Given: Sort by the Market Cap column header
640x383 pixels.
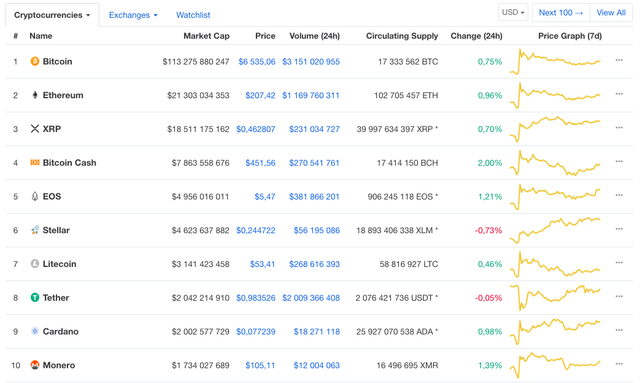Looking at the screenshot, I should click(x=206, y=36).
